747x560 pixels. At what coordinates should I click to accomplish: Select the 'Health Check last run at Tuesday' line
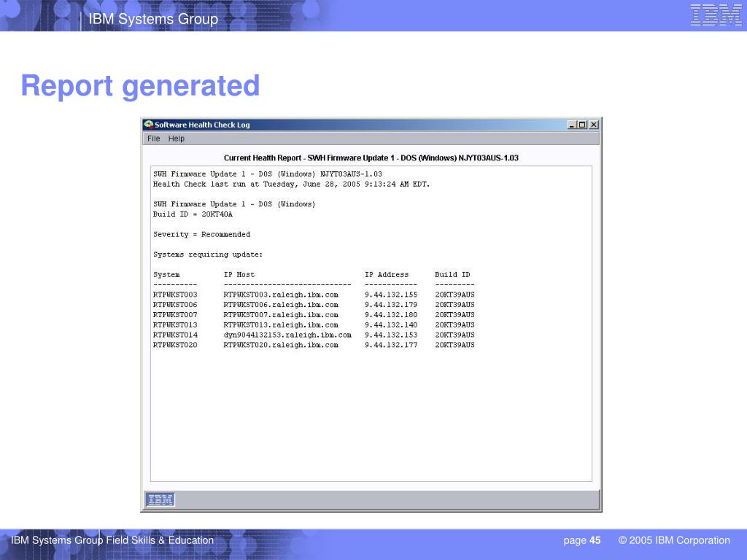point(291,184)
